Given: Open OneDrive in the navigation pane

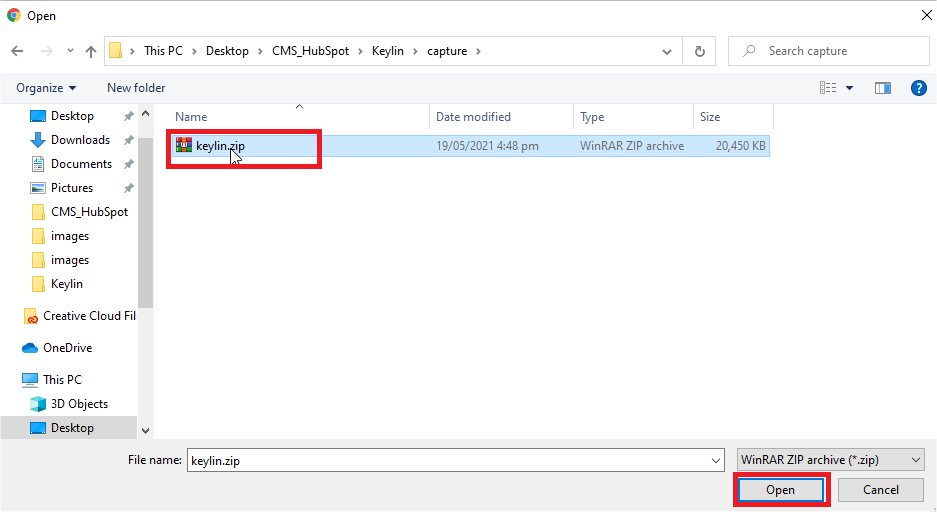Looking at the screenshot, I should [x=67, y=348].
